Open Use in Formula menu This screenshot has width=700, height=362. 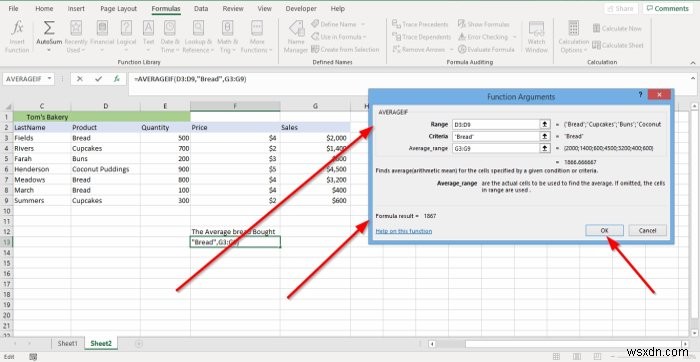coord(338,37)
